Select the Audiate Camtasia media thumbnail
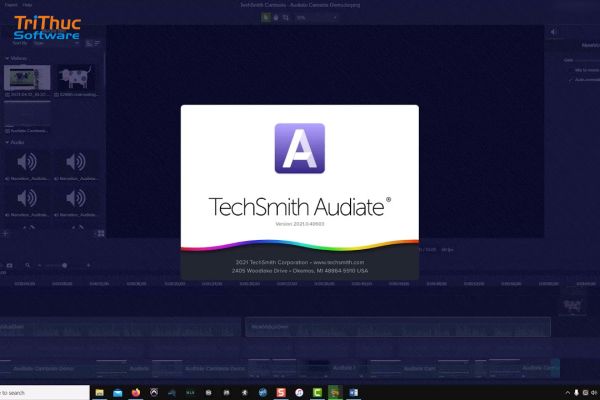600x400 pixels. (27, 114)
